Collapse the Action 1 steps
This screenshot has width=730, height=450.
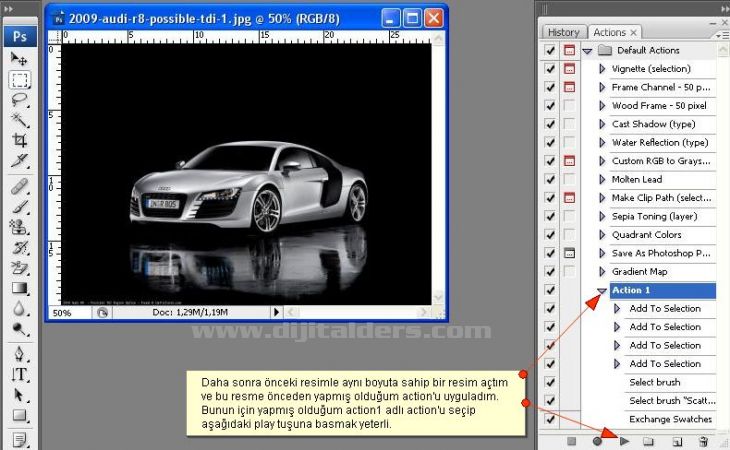click(602, 291)
